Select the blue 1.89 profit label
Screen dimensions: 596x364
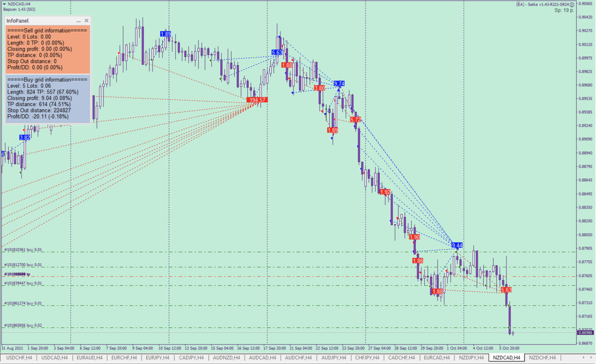click(x=165, y=34)
